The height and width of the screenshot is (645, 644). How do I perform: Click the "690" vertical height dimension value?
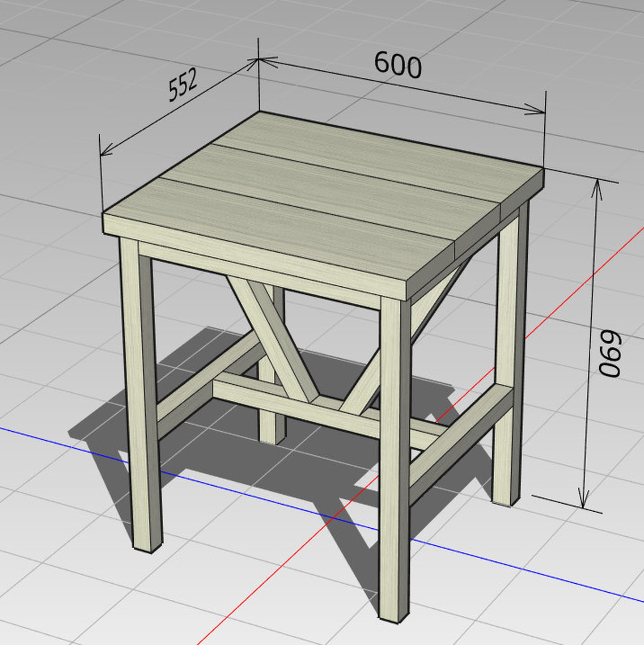coord(610,354)
